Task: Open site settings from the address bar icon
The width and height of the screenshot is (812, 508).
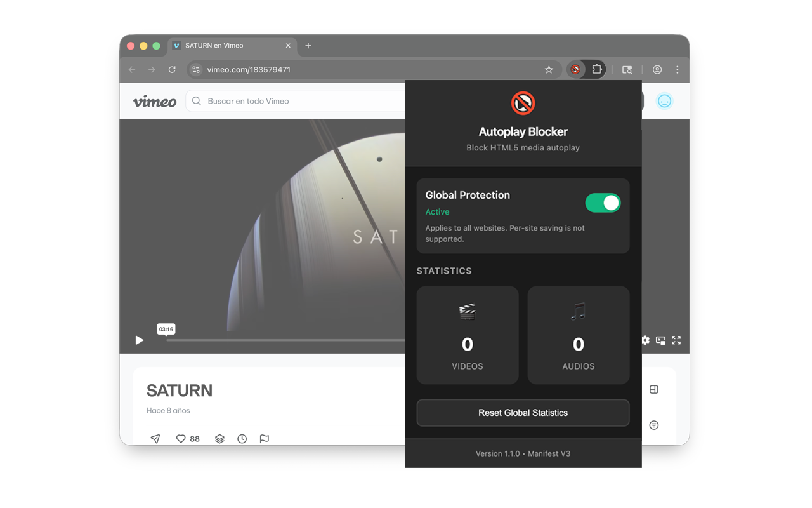Action: point(195,70)
